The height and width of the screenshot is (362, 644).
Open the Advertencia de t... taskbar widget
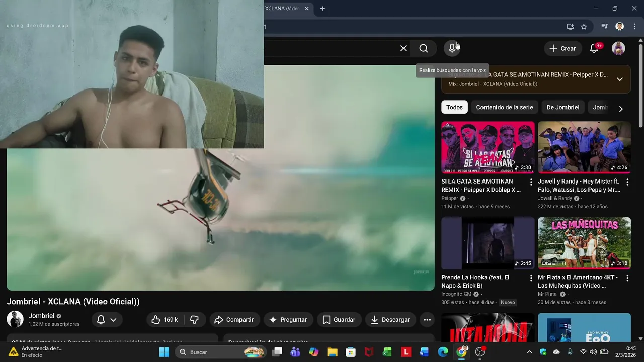35,352
